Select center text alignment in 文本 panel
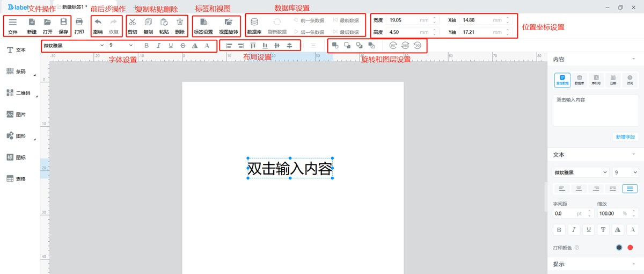Image resolution: width=644 pixels, height=274 pixels. pos(579,189)
